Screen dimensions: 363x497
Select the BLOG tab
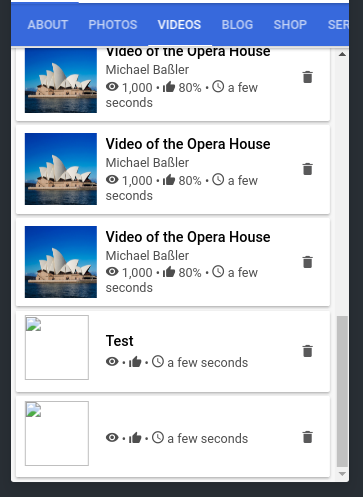[x=237, y=25]
